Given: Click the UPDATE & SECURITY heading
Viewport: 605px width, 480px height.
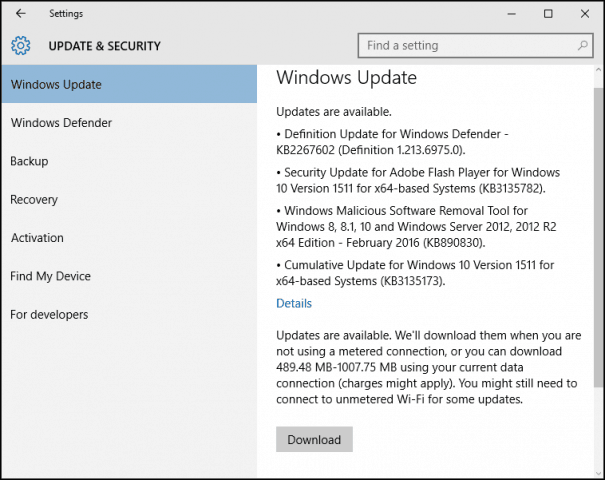Looking at the screenshot, I should (104, 46).
